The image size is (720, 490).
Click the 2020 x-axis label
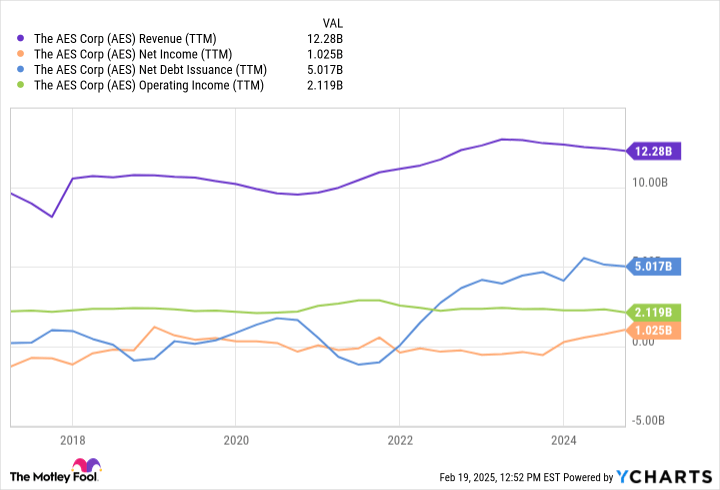point(236,441)
